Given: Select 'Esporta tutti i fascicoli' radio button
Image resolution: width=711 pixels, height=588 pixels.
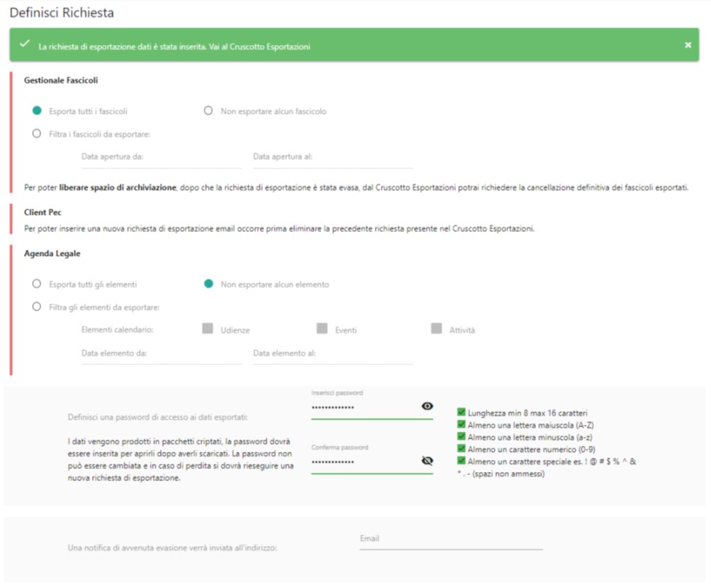Looking at the screenshot, I should pyautogui.click(x=37, y=111).
